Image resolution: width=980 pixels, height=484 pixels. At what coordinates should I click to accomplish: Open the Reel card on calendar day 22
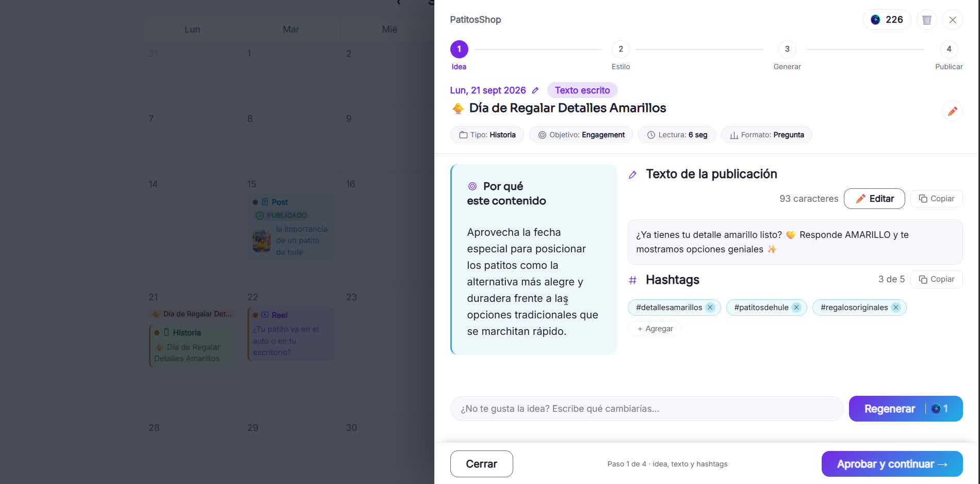tap(290, 334)
